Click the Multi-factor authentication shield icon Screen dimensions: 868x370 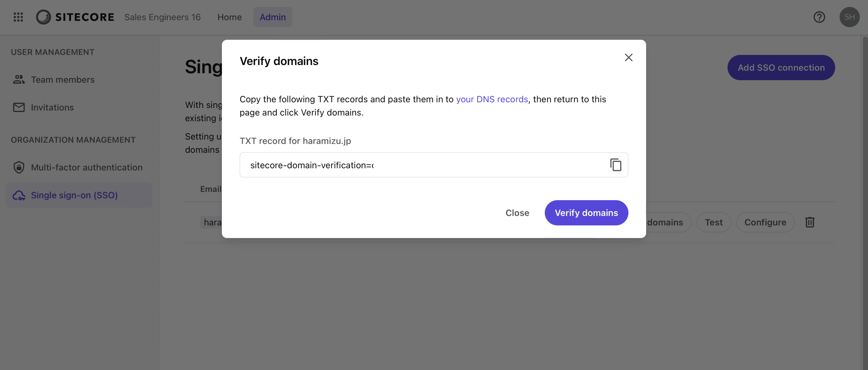point(19,167)
